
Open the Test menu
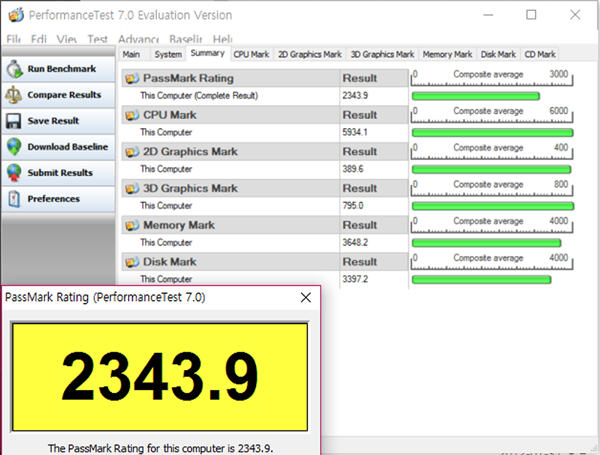[x=97, y=39]
